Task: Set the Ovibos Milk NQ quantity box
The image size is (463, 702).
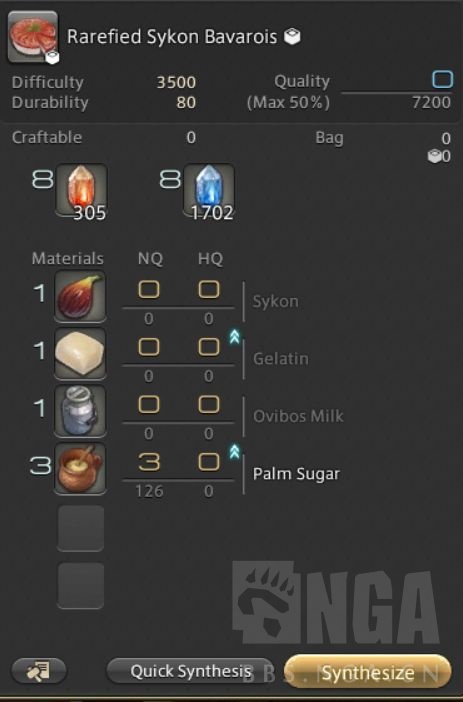Action: (x=149, y=405)
